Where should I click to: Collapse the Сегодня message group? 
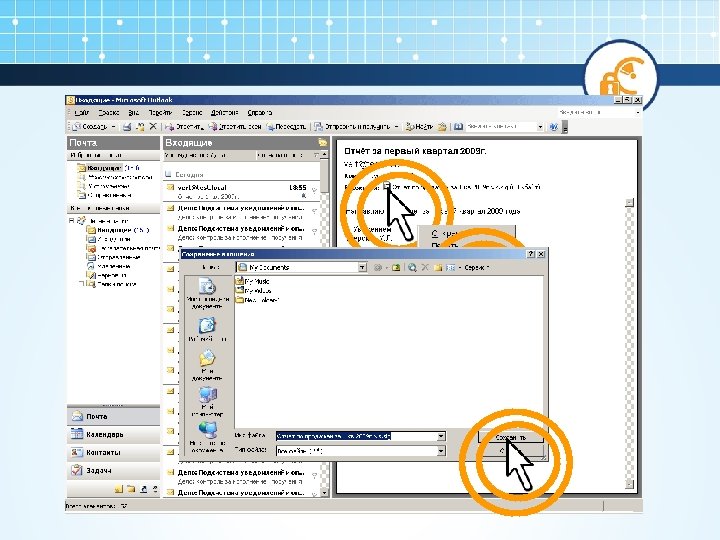(168, 174)
